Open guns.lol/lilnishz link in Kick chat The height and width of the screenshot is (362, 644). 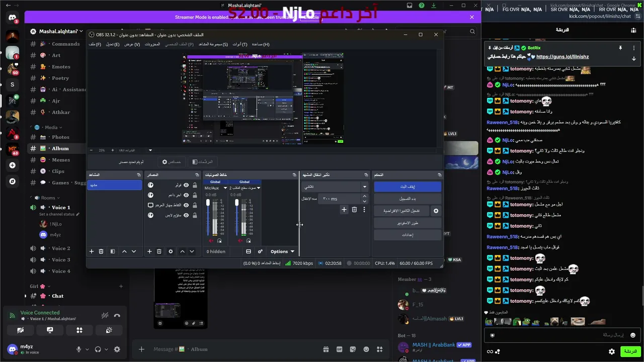tap(562, 57)
